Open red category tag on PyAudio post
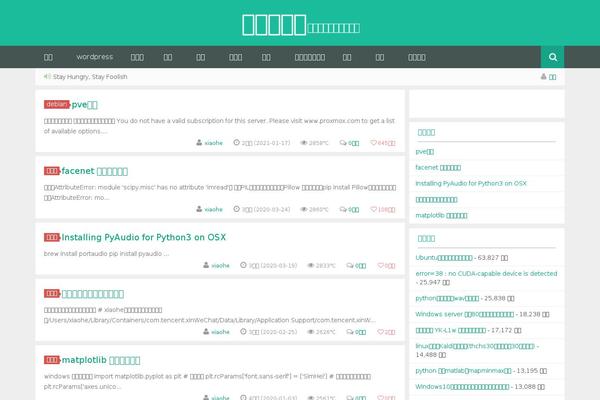The height and width of the screenshot is (400, 600). tap(52, 237)
